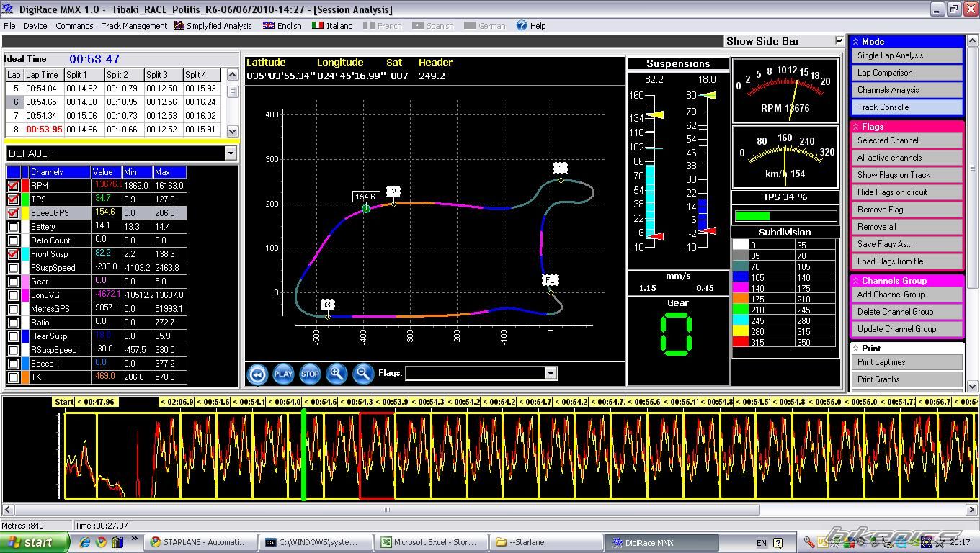Open the Track Management menu
Image resolution: width=980 pixels, height=553 pixels.
click(134, 26)
